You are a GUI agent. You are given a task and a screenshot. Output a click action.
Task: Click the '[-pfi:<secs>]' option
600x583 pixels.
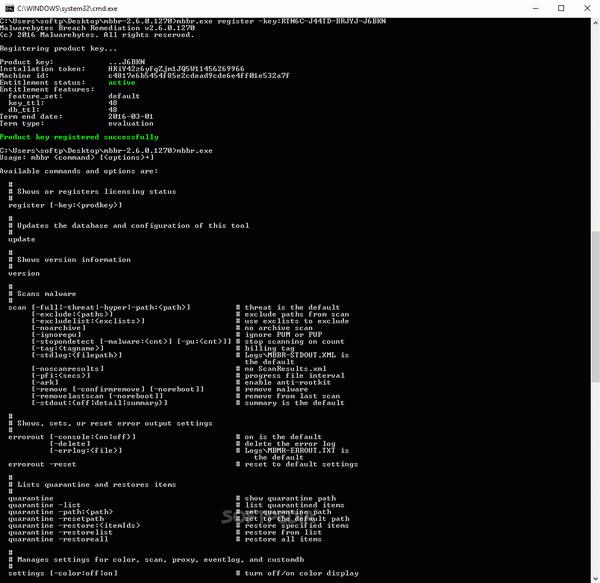pyautogui.click(x=61, y=376)
